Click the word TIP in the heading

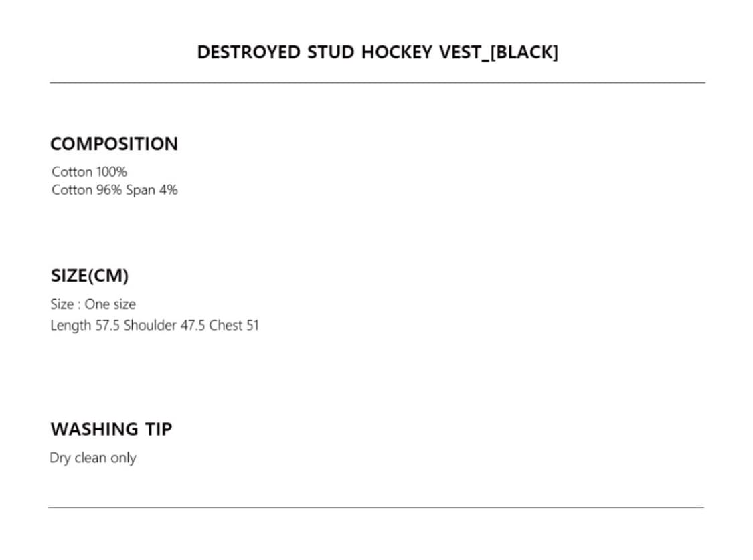(158, 429)
